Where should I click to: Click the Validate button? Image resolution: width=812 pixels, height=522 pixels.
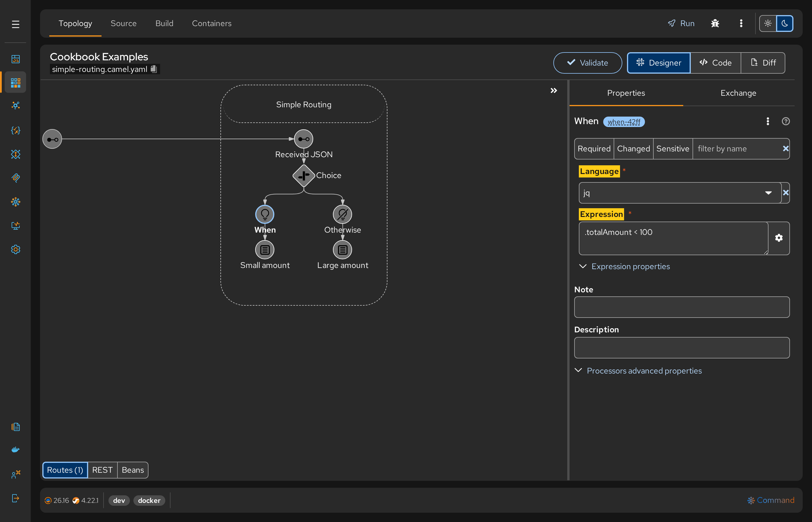click(588, 63)
